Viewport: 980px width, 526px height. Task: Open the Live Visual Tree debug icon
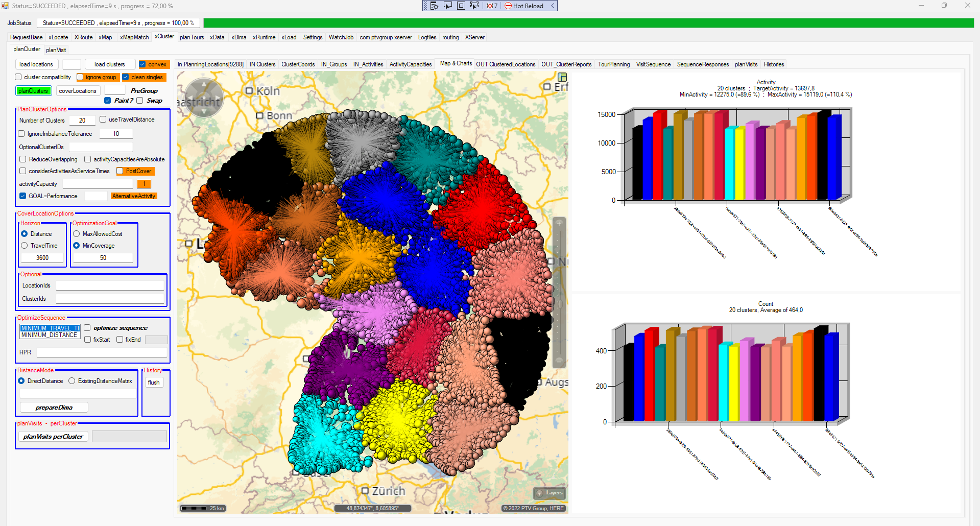pos(434,6)
